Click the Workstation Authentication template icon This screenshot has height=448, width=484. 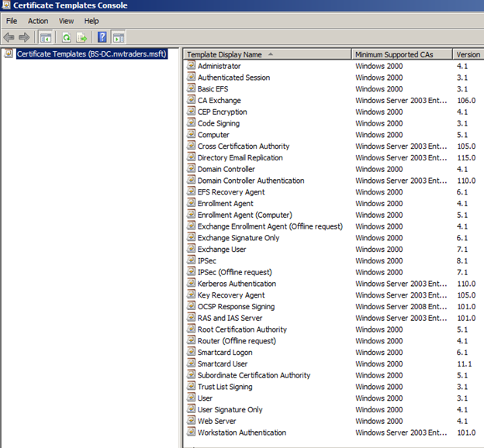[x=192, y=432]
